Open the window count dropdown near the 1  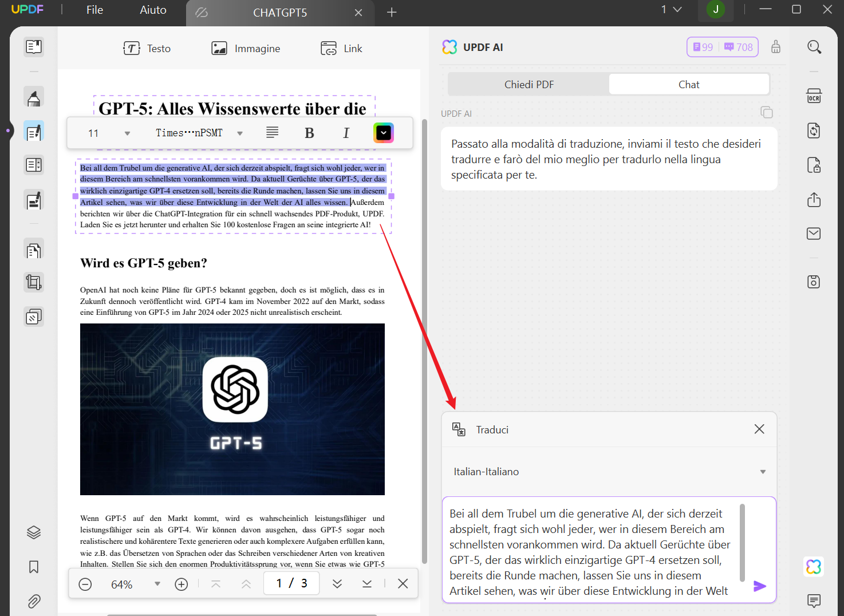(x=672, y=9)
